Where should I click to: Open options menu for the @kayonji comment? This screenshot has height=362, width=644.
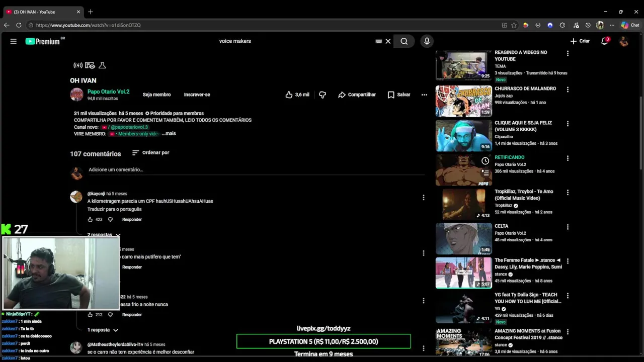point(423,198)
